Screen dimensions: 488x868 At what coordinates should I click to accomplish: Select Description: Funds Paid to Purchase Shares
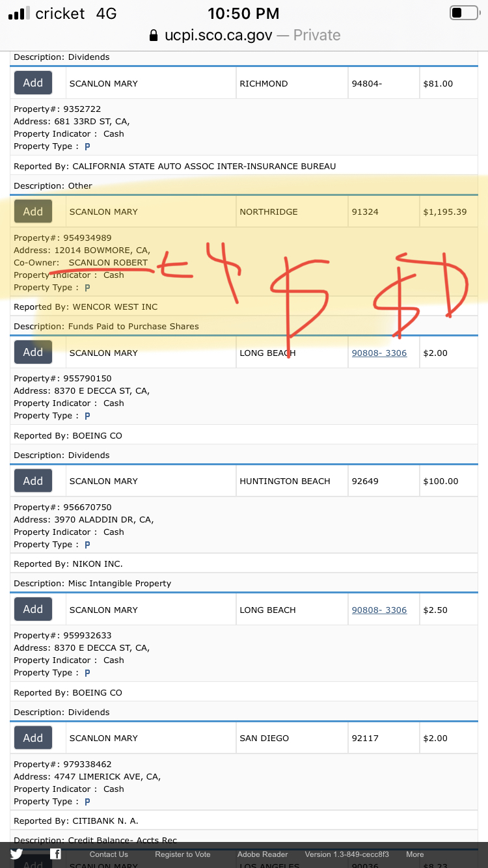(x=107, y=327)
